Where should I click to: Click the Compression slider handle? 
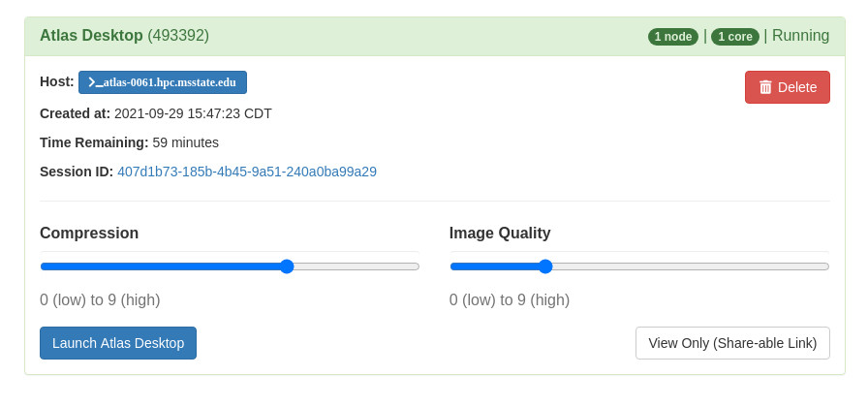click(x=287, y=266)
